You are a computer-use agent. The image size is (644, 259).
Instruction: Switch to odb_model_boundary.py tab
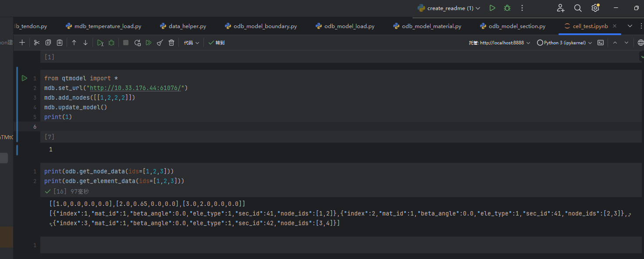[261, 26]
